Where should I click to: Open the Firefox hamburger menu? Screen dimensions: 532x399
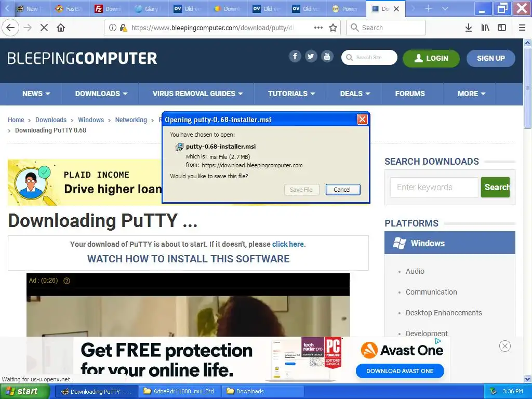[x=522, y=28]
